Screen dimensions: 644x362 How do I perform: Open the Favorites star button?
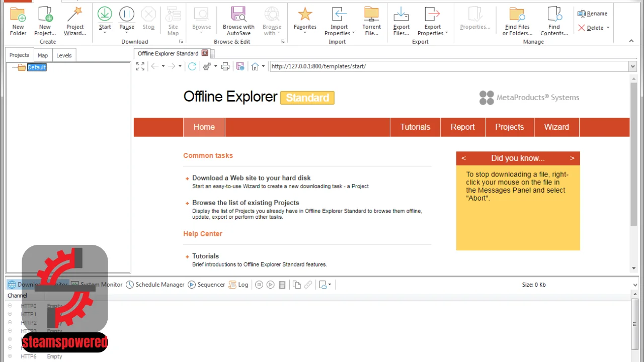305,17
